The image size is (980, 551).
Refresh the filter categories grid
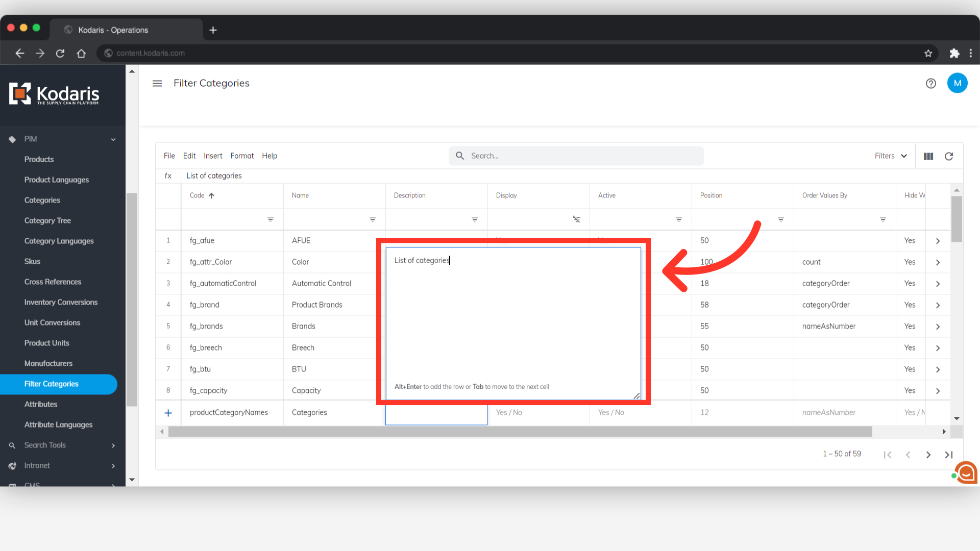(x=949, y=157)
